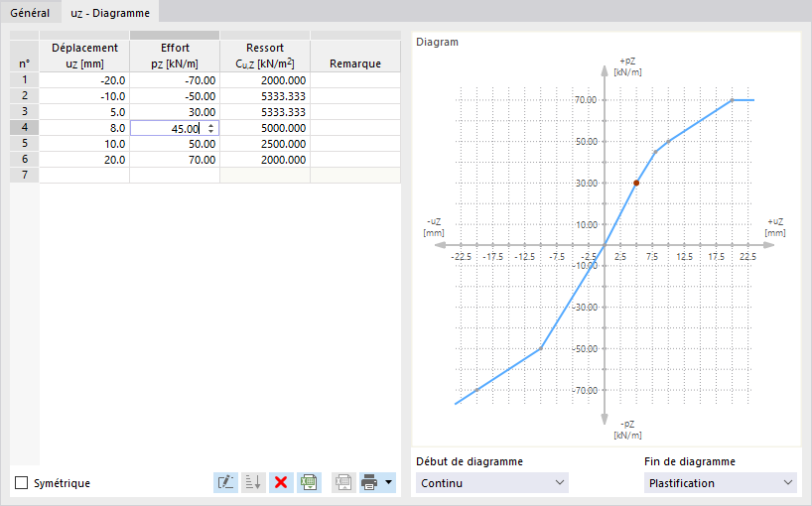
Task: Click spring value 5333.333 in row 3
Action: [265, 112]
